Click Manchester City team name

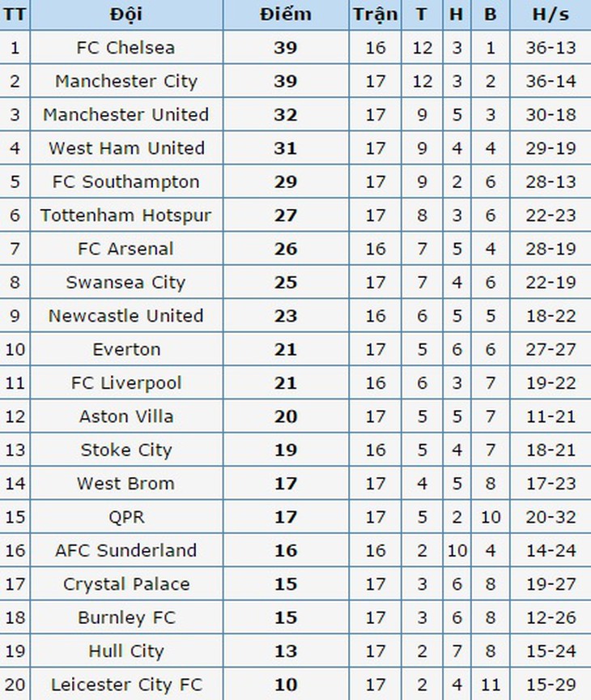(126, 81)
